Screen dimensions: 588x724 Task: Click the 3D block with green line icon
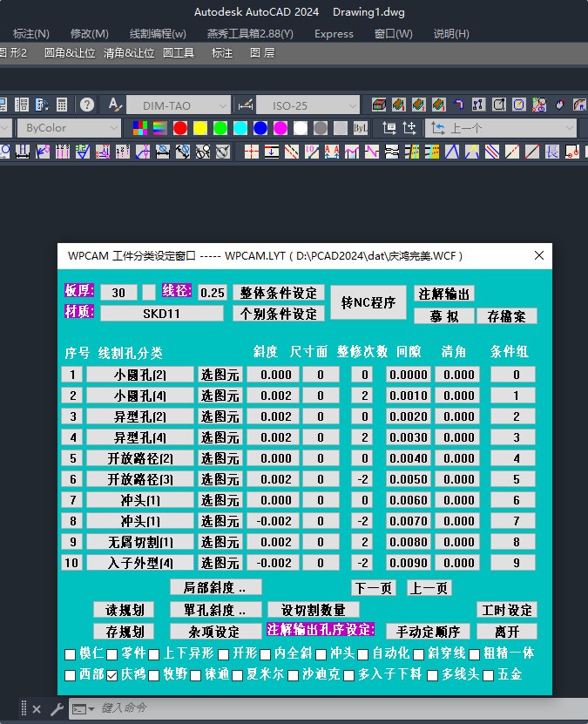379,105
